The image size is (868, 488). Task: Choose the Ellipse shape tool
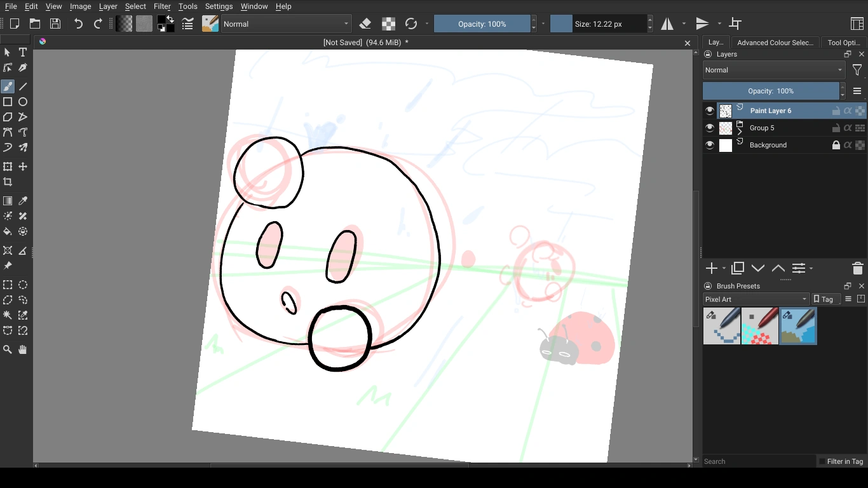tap(23, 102)
